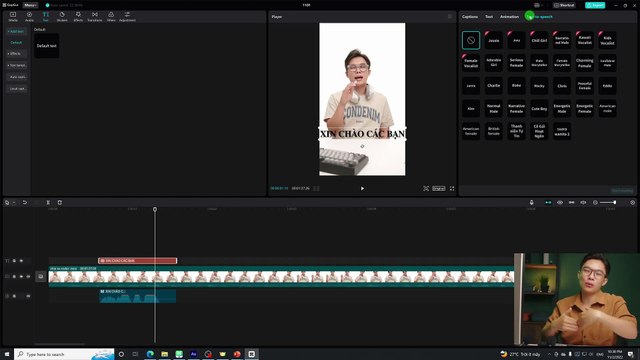Expand the Text template section
Screen dimensions: 640x360
tap(17, 65)
